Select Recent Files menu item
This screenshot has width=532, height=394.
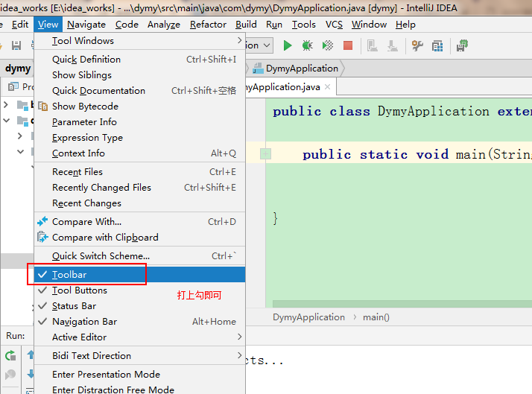point(140,172)
